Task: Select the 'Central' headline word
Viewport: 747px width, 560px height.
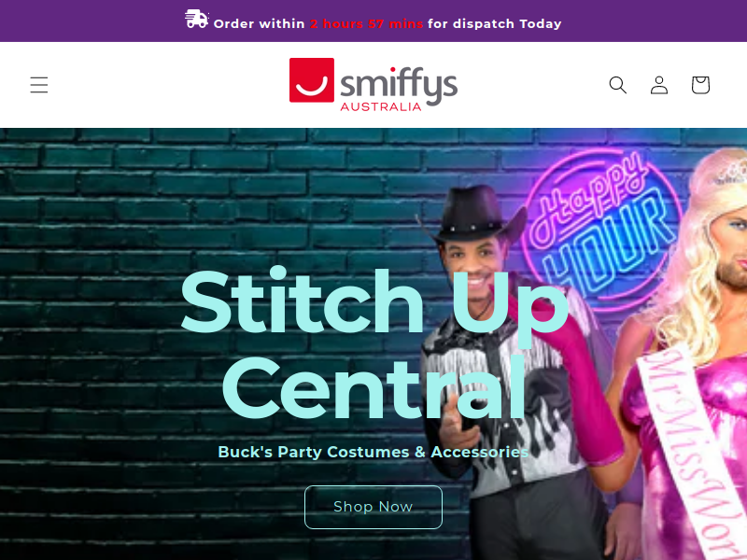Action: coord(374,388)
